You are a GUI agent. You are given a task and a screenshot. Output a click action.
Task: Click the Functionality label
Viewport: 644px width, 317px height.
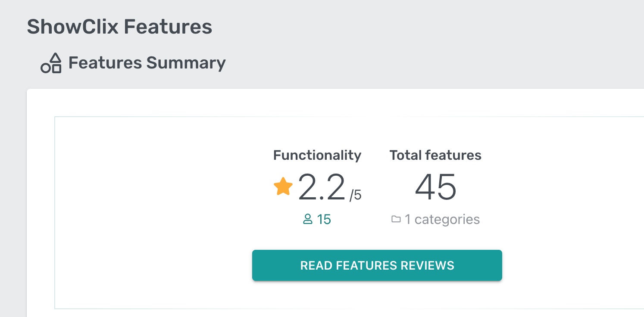coord(317,155)
